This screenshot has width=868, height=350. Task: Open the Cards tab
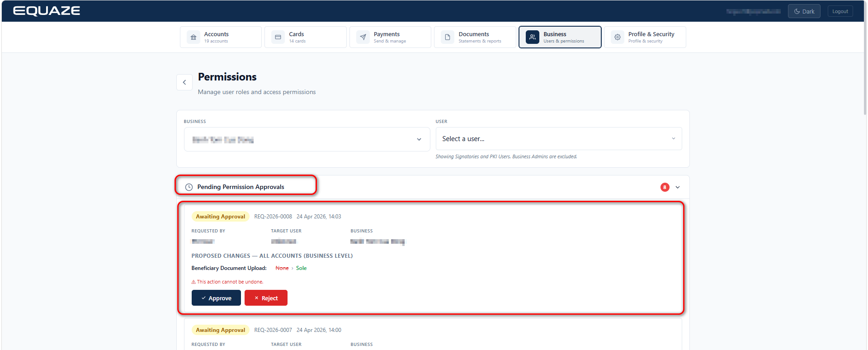306,37
